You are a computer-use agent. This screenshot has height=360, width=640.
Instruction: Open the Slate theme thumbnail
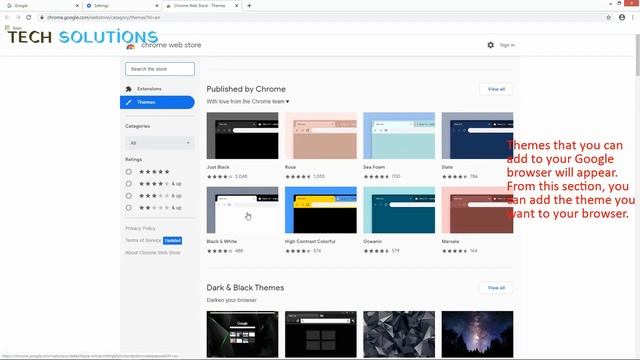click(x=478, y=136)
